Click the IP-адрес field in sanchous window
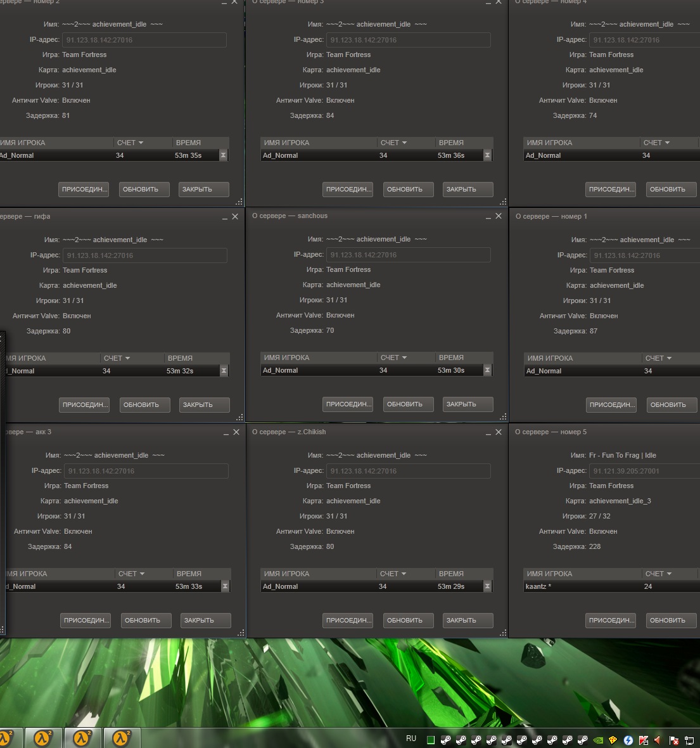The height and width of the screenshot is (748, 700). (x=409, y=255)
